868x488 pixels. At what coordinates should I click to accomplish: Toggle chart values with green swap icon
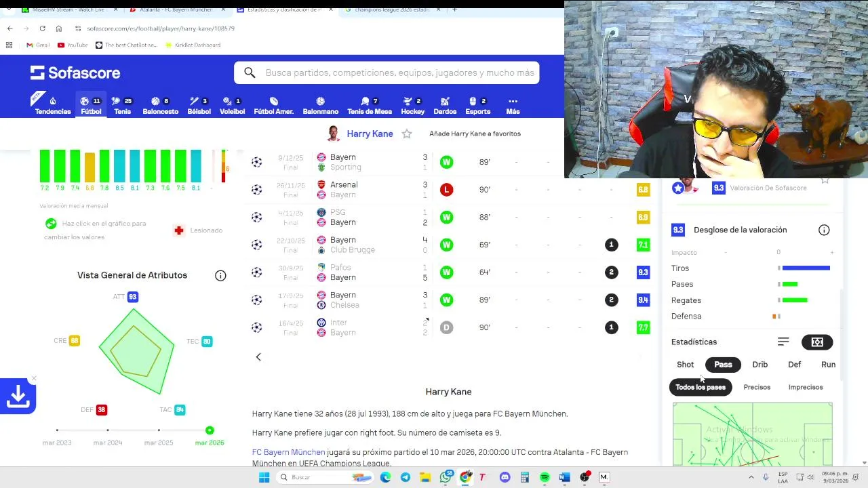tap(51, 224)
